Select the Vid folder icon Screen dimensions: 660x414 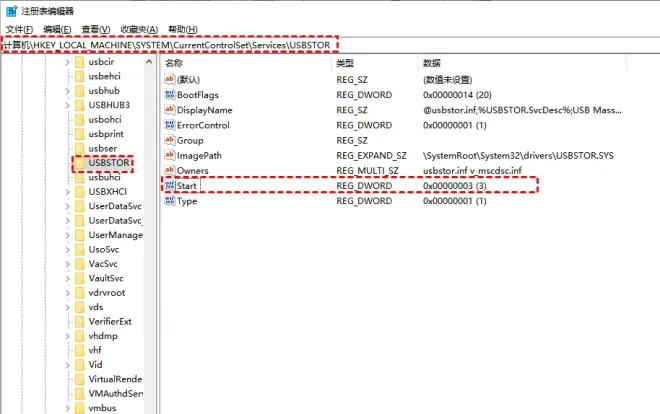coord(80,365)
